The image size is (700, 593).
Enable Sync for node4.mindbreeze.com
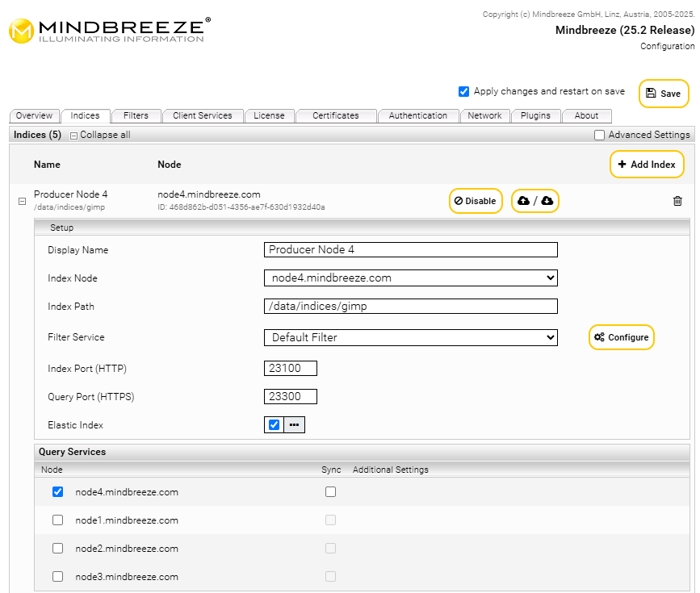(x=330, y=491)
